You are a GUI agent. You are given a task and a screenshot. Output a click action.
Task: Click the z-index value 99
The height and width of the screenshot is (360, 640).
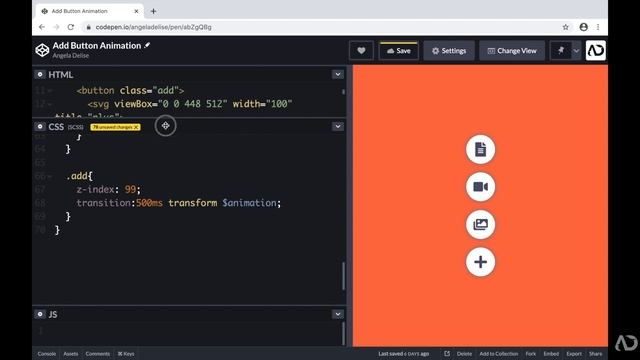(x=130, y=189)
